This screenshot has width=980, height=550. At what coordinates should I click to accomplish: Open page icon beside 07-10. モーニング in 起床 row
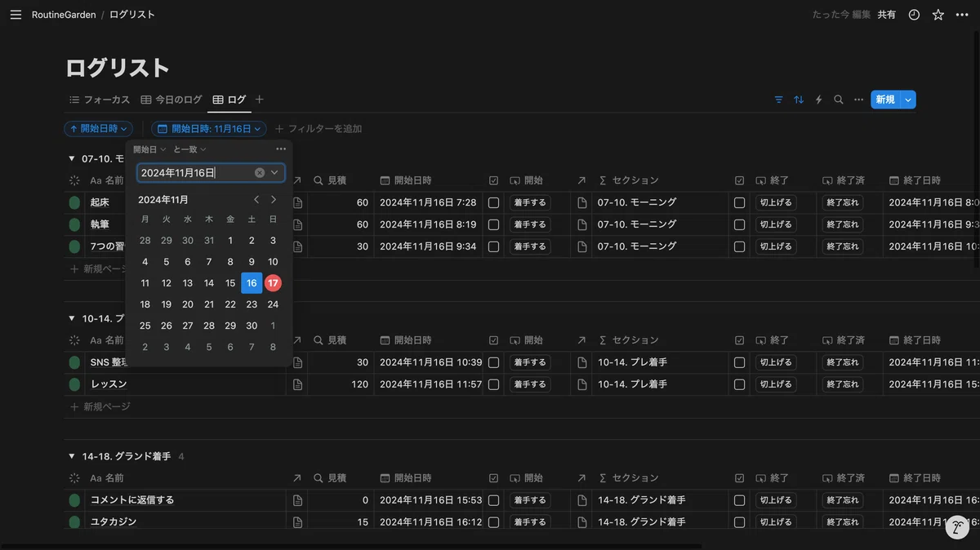(581, 202)
